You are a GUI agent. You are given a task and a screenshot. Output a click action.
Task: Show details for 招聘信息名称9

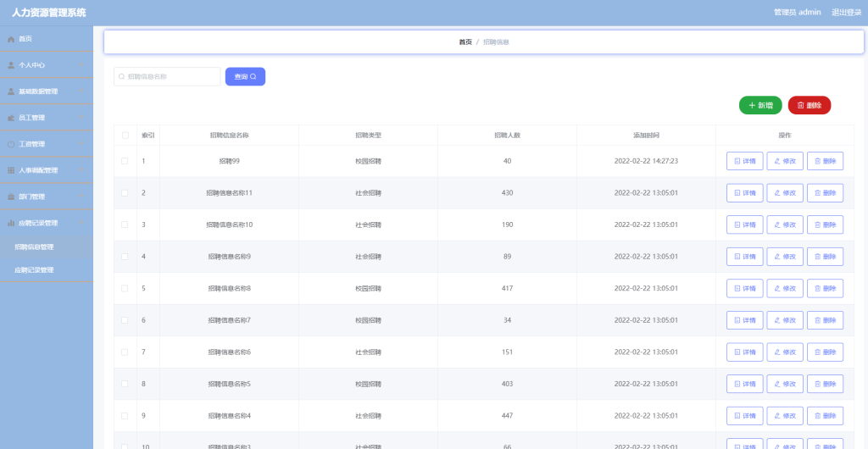click(744, 257)
